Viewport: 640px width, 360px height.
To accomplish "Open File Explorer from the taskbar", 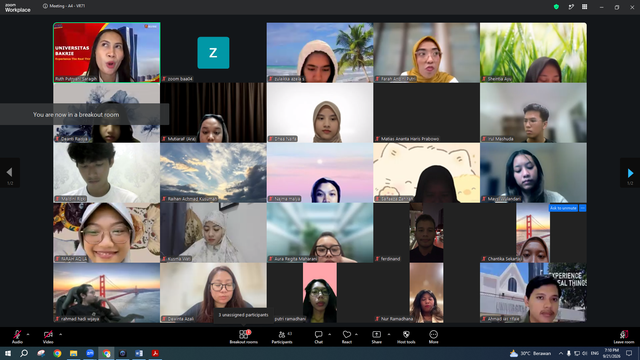I will (x=73, y=353).
